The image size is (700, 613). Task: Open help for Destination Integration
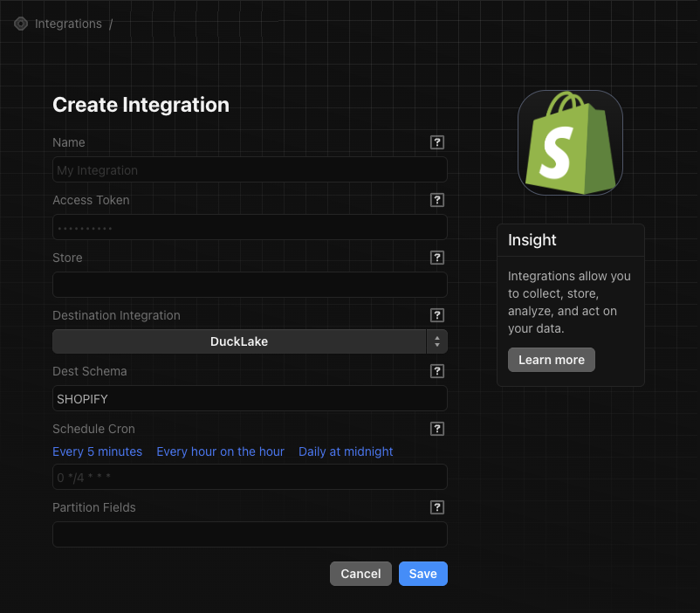(x=437, y=315)
